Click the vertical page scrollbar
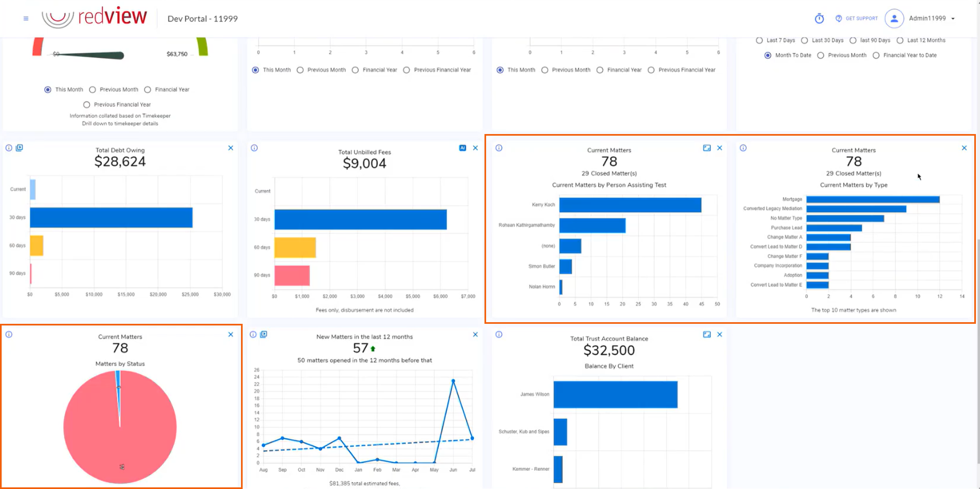Image resolution: width=980 pixels, height=489 pixels. tap(978, 353)
